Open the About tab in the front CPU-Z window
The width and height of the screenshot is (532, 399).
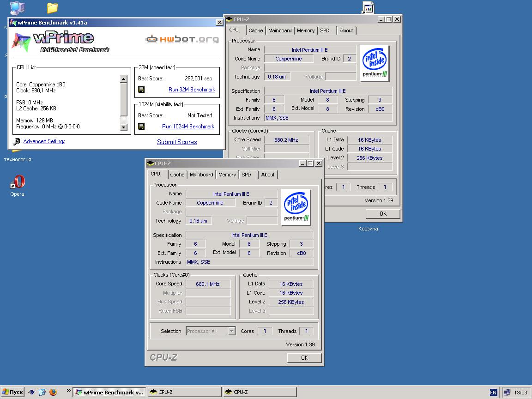point(268,175)
